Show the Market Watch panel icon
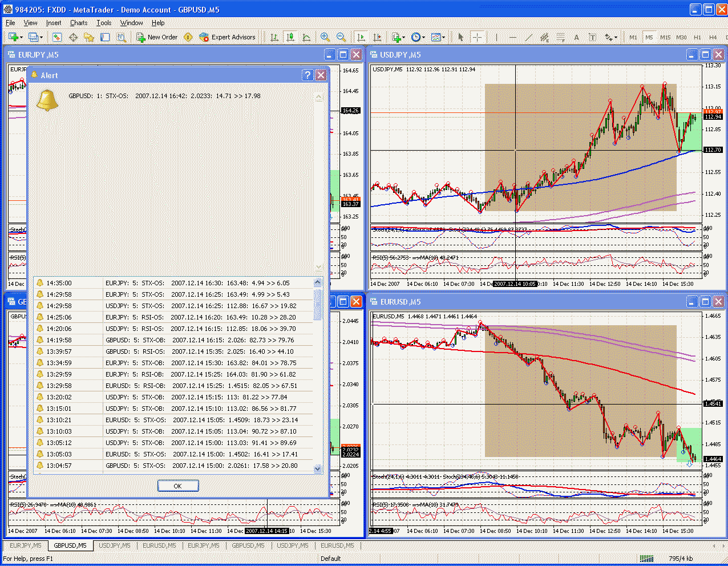This screenshot has width=728, height=566. point(57,37)
